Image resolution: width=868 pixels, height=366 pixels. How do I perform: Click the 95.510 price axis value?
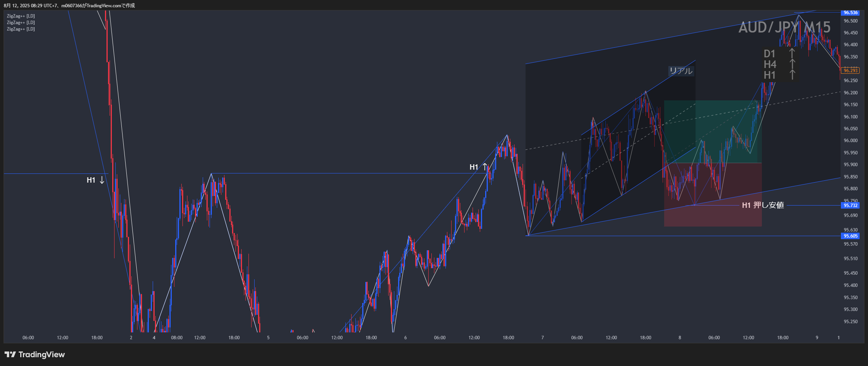point(850,259)
